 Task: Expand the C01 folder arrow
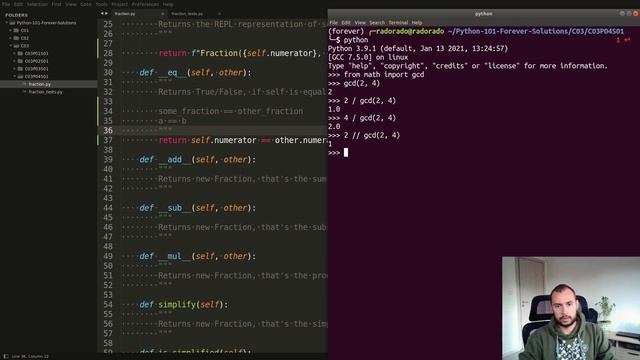click(x=11, y=30)
